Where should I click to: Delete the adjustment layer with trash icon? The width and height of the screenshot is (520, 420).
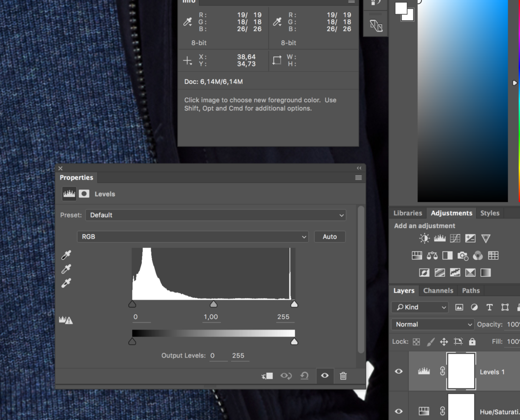(343, 376)
